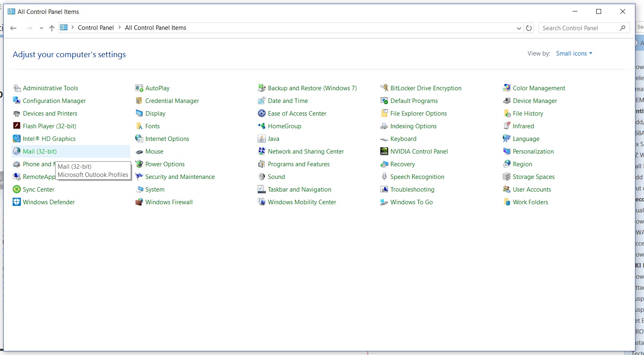Open the Intel HD Graphics icon
Viewport: 644px width, 355px height.
click(x=17, y=139)
